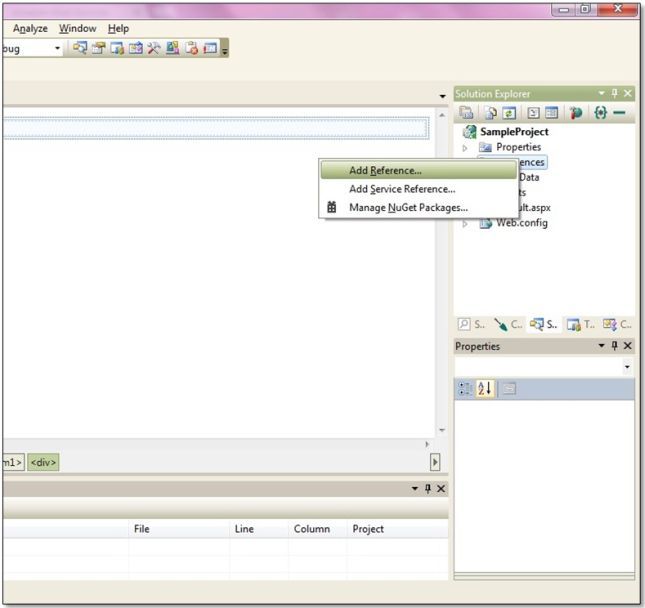This screenshot has width=645, height=608.
Task: Open Properties panel window position dropdown
Action: point(601,346)
